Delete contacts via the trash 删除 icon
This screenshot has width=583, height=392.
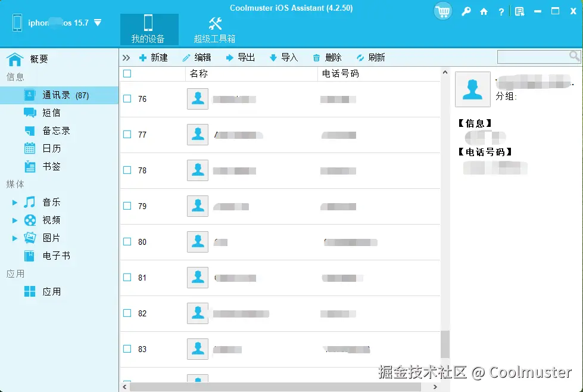[328, 57]
